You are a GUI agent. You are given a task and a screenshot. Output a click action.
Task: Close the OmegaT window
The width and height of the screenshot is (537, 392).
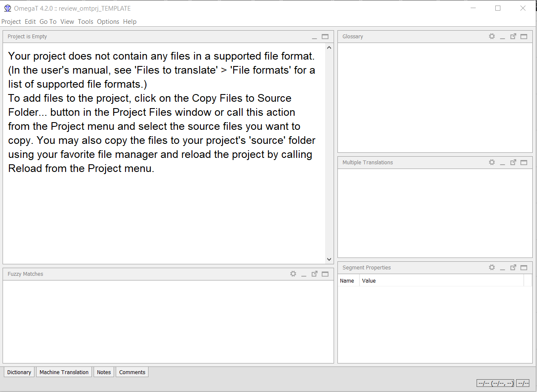(x=523, y=8)
